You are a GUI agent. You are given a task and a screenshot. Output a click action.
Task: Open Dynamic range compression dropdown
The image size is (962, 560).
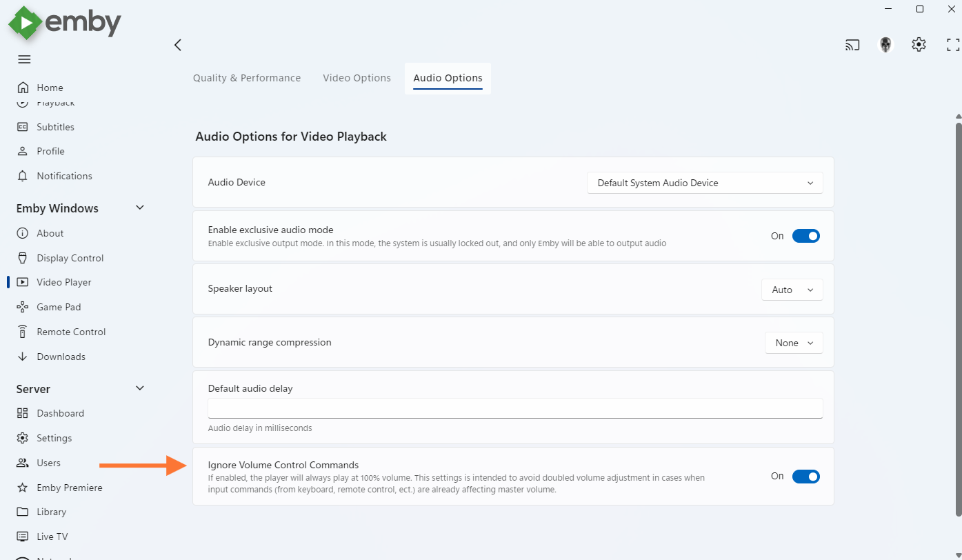pyautogui.click(x=794, y=343)
